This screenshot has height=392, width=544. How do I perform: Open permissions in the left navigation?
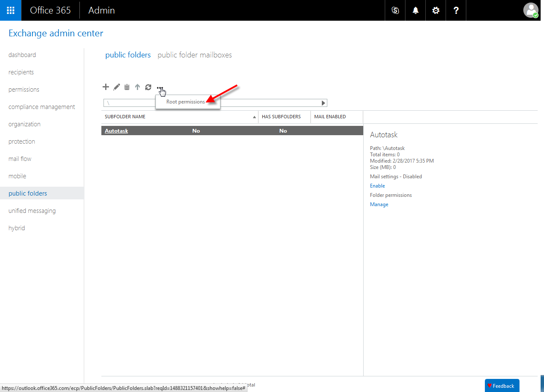pos(24,90)
